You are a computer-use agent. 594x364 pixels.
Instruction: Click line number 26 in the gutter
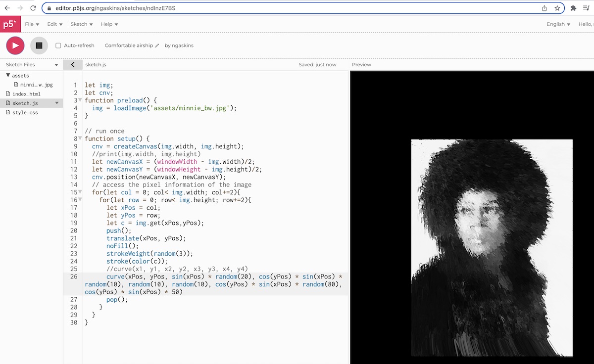[74, 276]
